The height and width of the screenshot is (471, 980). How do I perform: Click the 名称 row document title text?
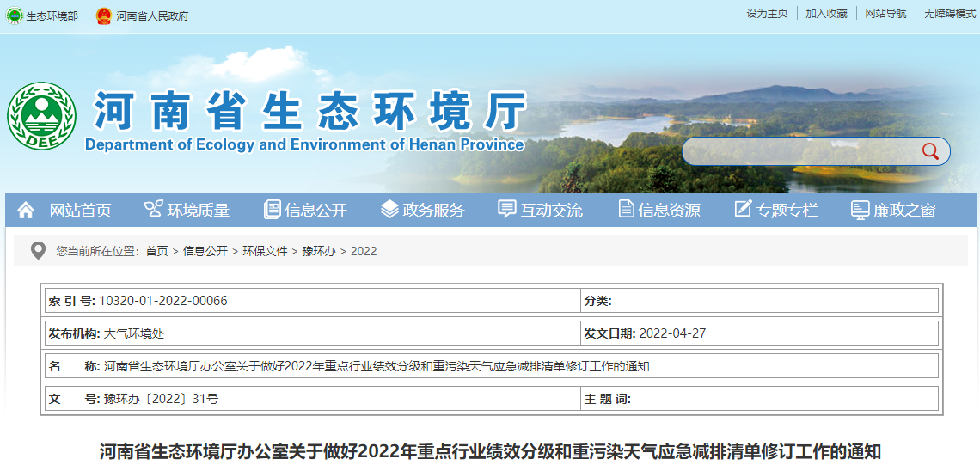[377, 366]
